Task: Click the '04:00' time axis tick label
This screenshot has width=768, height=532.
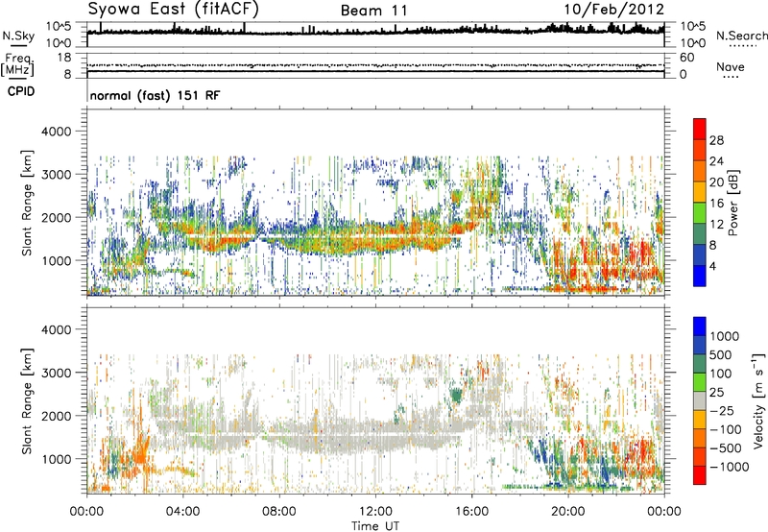Action: (x=182, y=512)
